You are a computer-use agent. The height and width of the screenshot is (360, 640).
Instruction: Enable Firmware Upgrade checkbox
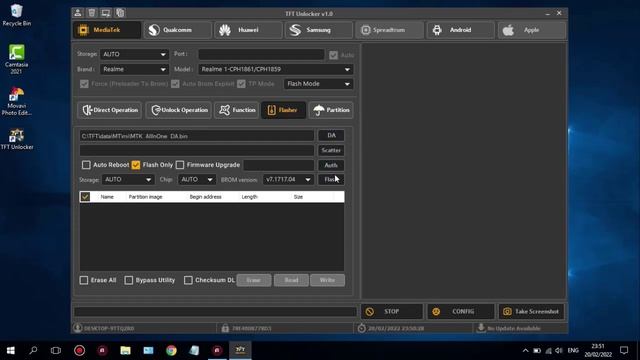(x=180, y=165)
